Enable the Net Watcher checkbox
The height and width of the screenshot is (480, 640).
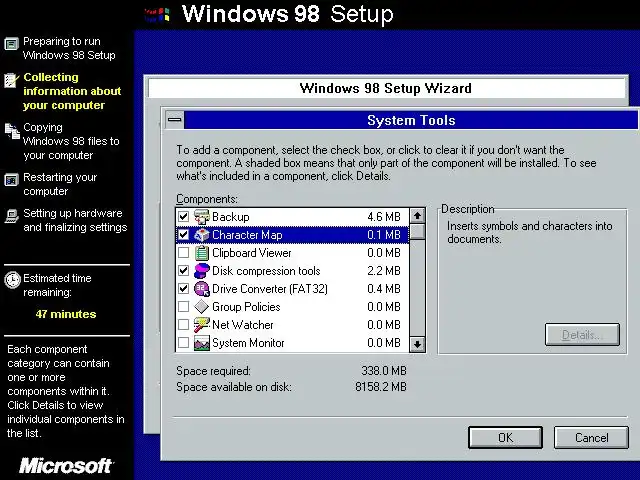[184, 324]
